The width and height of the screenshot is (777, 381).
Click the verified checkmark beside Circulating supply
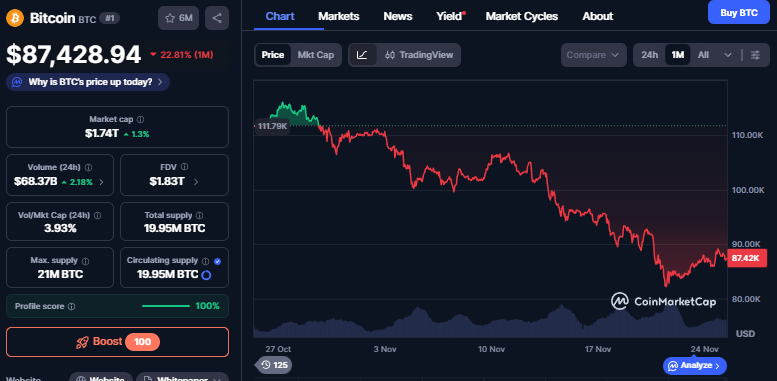(218, 261)
